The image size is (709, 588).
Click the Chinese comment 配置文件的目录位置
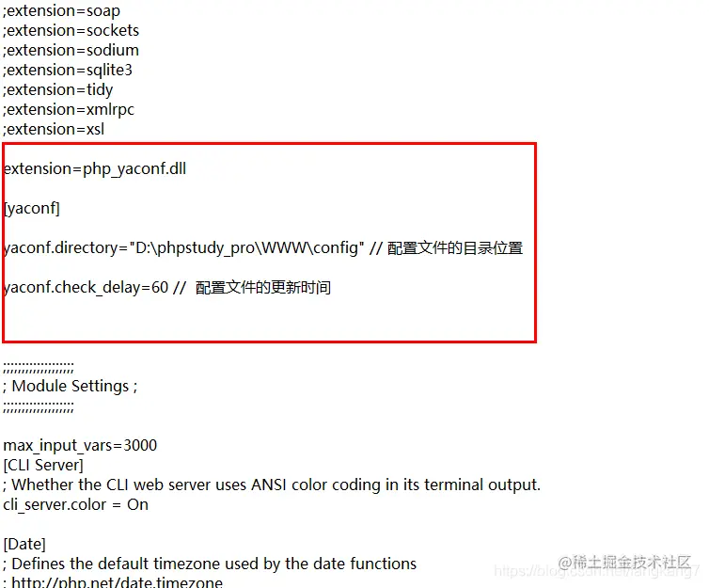(x=455, y=248)
